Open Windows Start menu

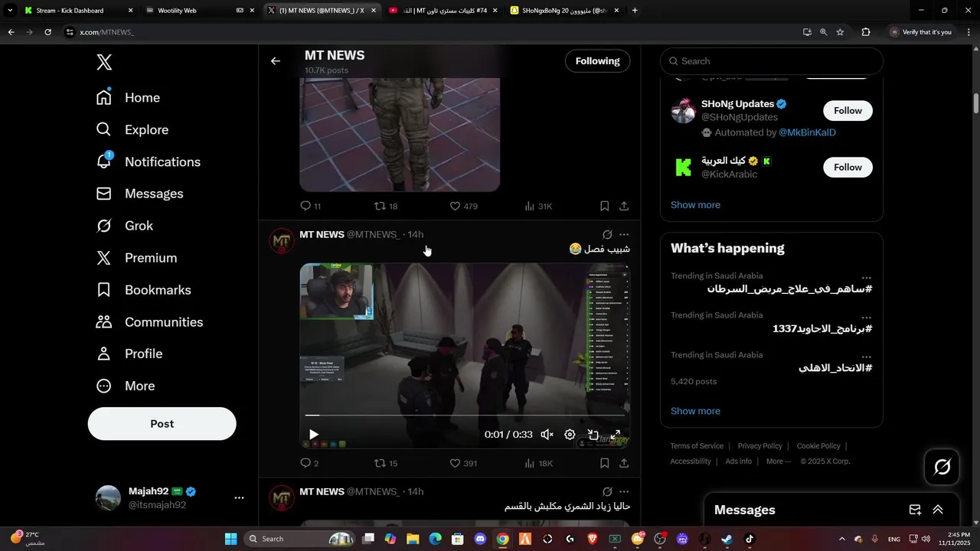(230, 539)
